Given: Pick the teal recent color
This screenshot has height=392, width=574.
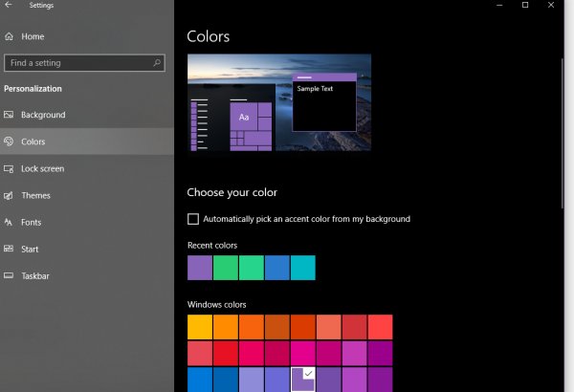Looking at the screenshot, I should point(303,268).
